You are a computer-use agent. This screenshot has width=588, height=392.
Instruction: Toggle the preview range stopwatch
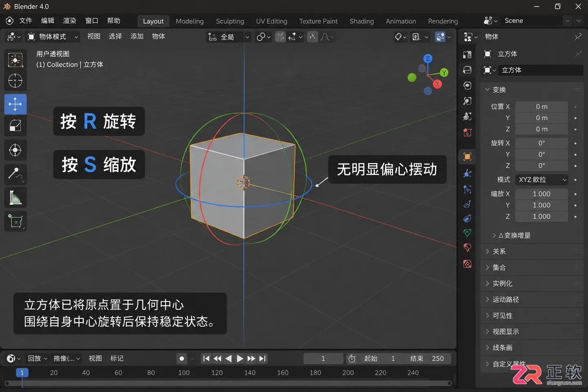point(352,359)
